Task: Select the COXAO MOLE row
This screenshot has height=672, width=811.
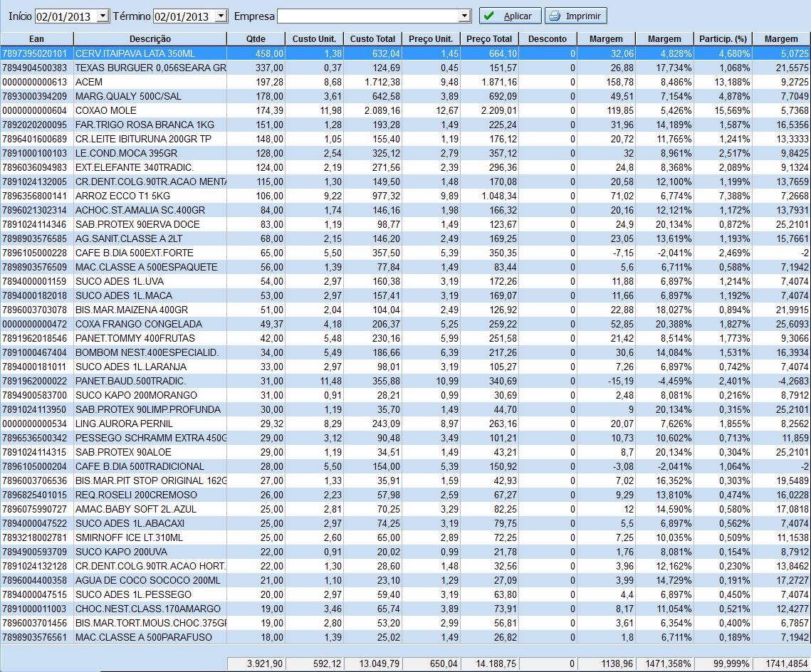Action: tap(406, 110)
